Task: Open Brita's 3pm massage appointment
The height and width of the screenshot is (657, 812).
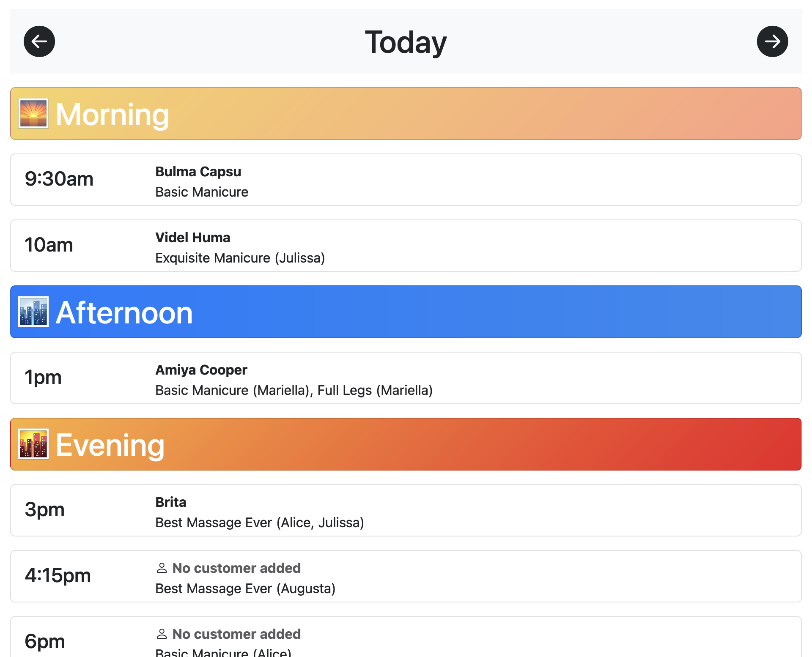Action: pos(406,511)
